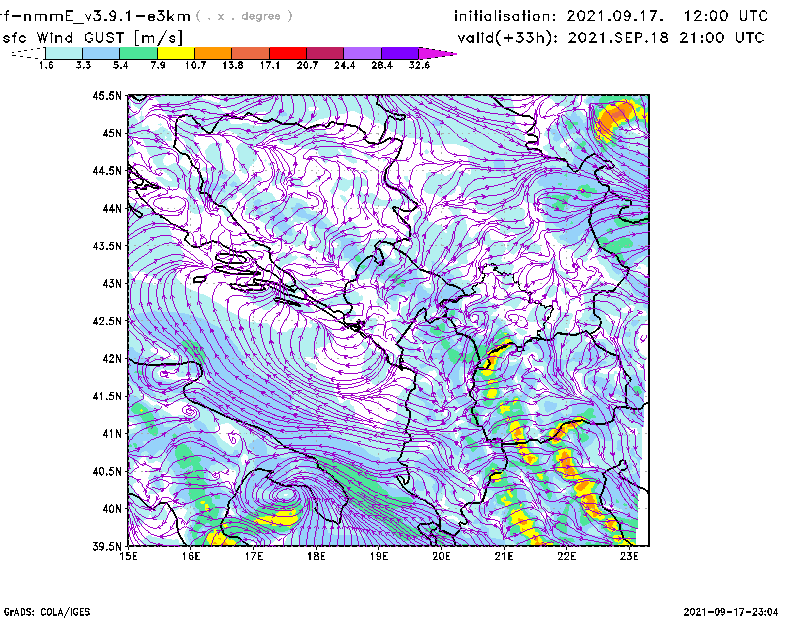Click the yellow legend swatch after 7.9
This screenshot has height=618, width=800.
176,53
